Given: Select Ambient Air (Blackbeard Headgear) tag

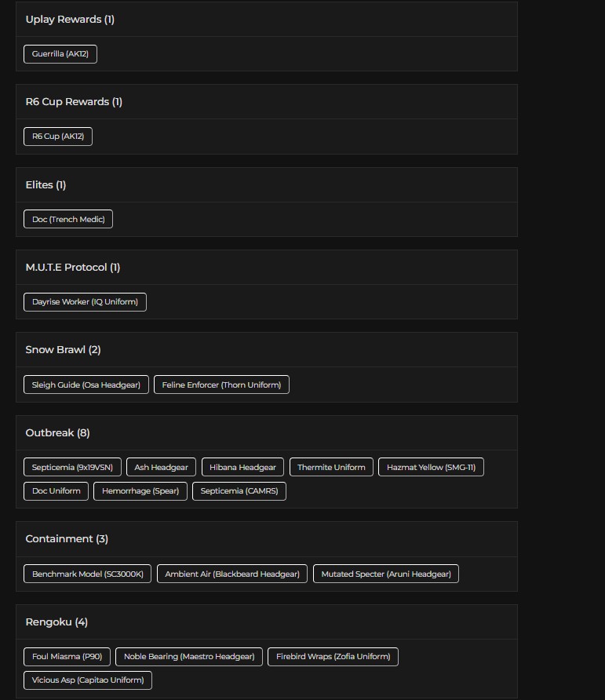Looking at the screenshot, I should pyautogui.click(x=232, y=574).
